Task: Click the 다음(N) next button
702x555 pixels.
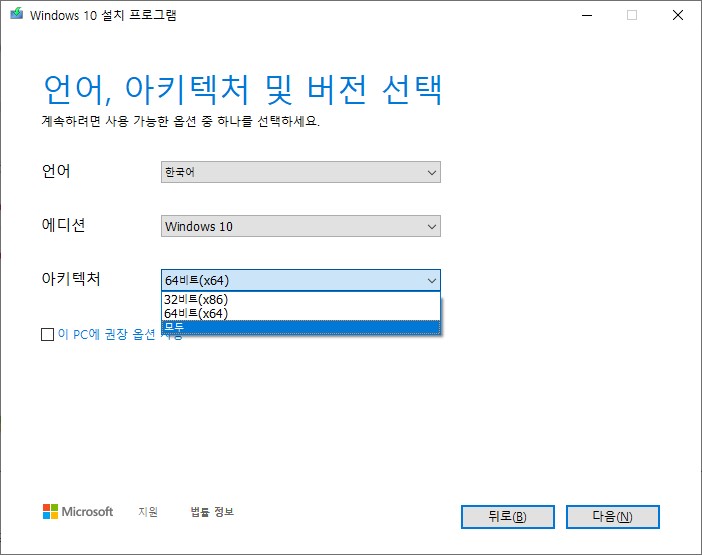Action: tap(612, 517)
